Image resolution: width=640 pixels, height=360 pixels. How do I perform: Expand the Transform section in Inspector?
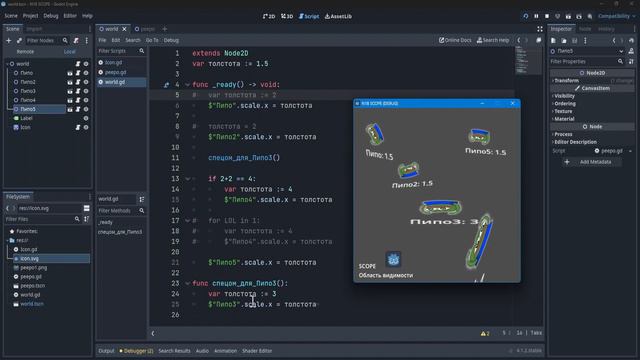(x=566, y=81)
